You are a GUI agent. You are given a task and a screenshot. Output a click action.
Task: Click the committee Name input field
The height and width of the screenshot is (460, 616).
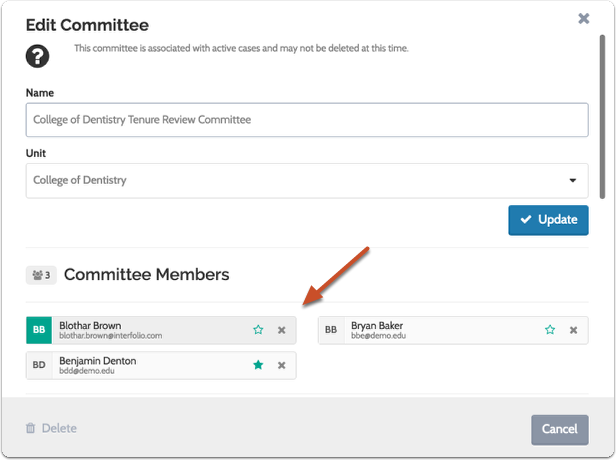click(307, 120)
